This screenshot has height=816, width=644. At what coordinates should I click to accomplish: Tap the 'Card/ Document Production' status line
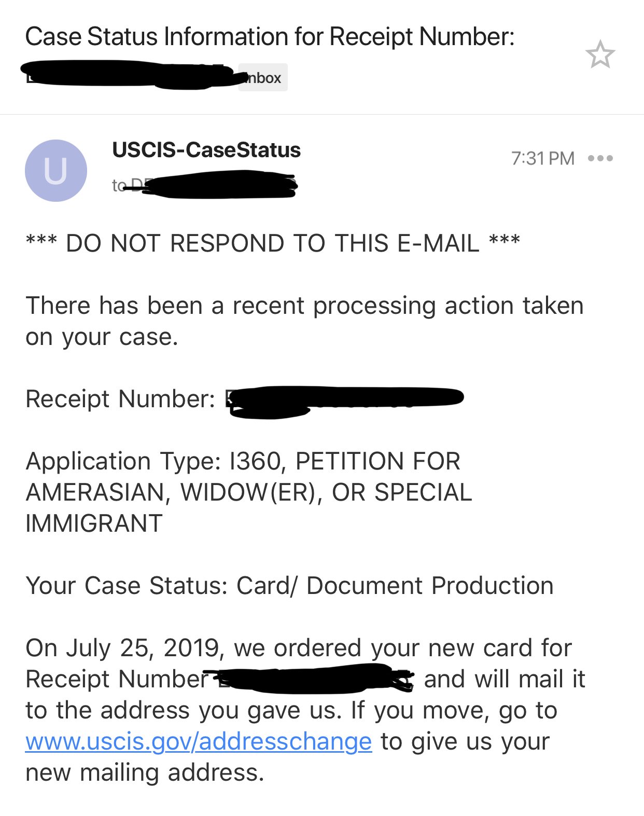[x=289, y=586]
